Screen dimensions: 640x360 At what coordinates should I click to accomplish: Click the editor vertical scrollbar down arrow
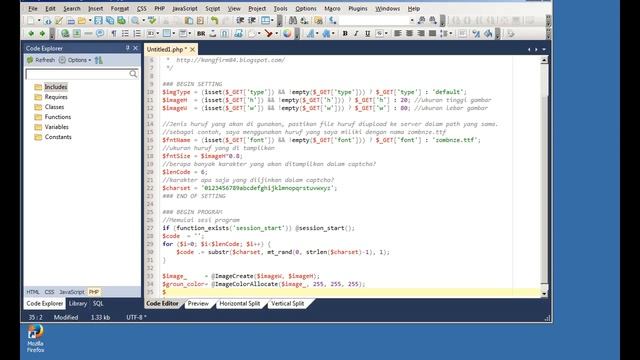(x=544, y=293)
